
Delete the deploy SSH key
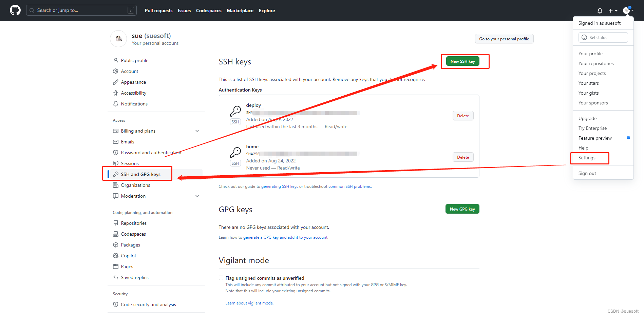pyautogui.click(x=463, y=116)
